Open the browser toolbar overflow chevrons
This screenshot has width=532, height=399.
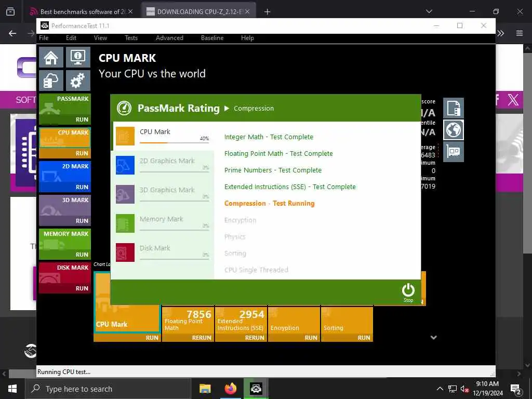coord(501,33)
